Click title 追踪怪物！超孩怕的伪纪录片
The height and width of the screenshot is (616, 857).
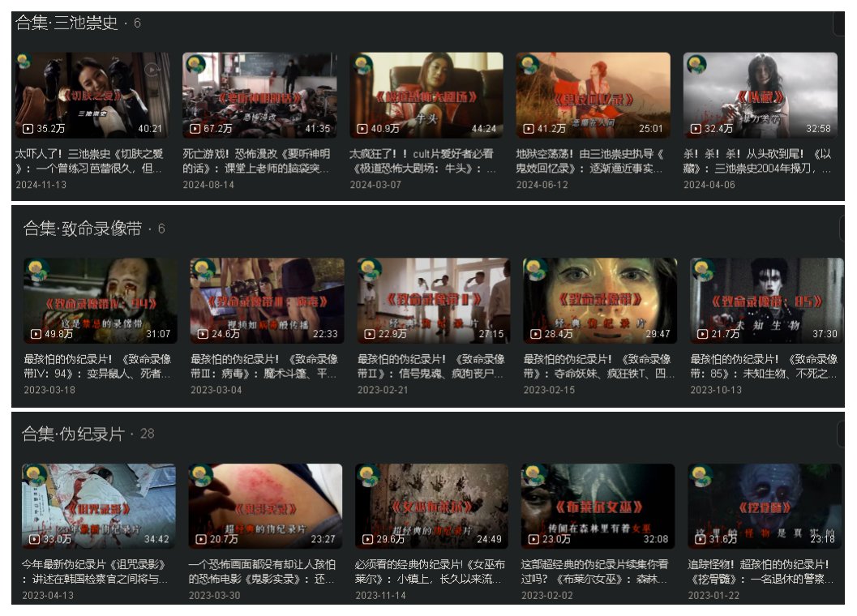(761, 571)
